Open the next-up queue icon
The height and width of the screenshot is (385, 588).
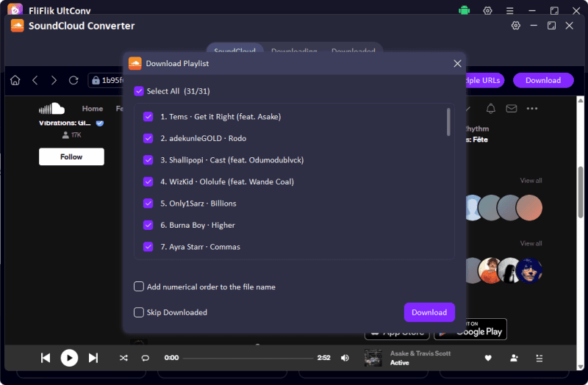[x=539, y=358]
